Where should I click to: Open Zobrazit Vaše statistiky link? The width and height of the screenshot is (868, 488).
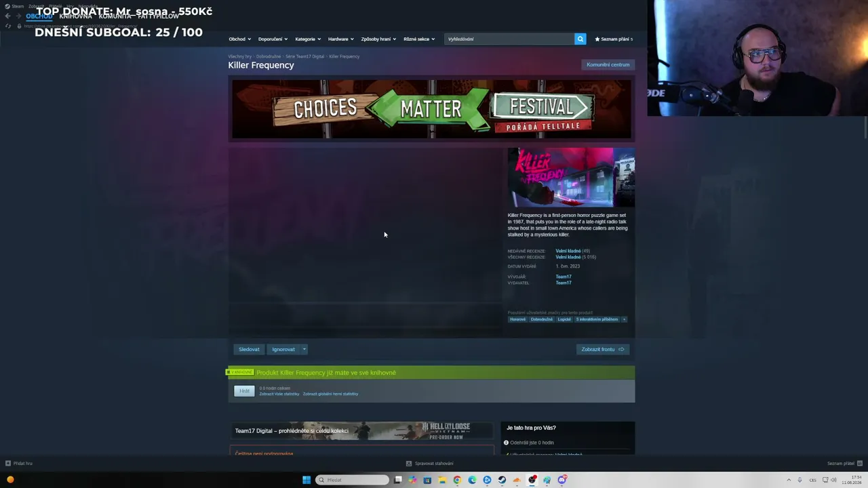pyautogui.click(x=279, y=394)
